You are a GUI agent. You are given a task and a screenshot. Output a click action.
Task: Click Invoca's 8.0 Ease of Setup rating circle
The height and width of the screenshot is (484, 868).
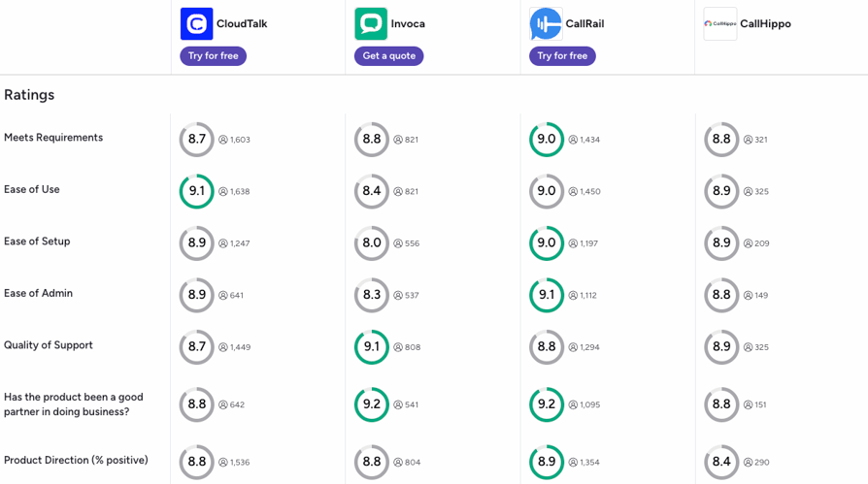click(x=372, y=243)
